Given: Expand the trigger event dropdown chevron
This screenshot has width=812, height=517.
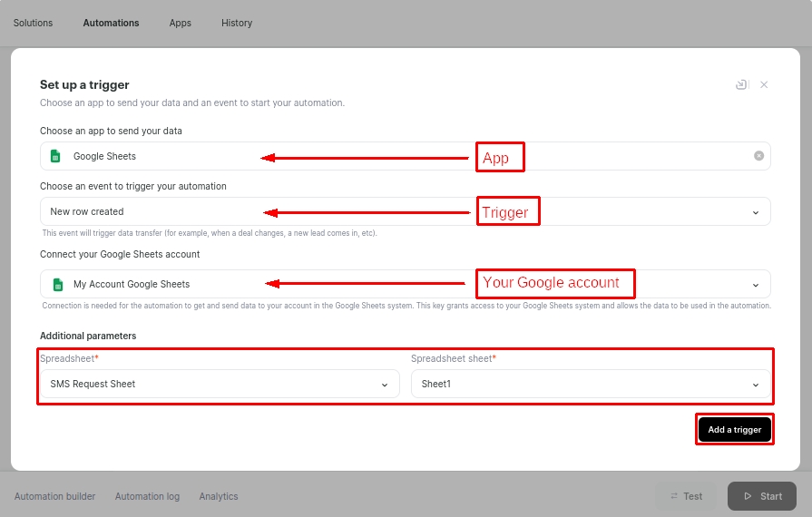Looking at the screenshot, I should tap(756, 212).
